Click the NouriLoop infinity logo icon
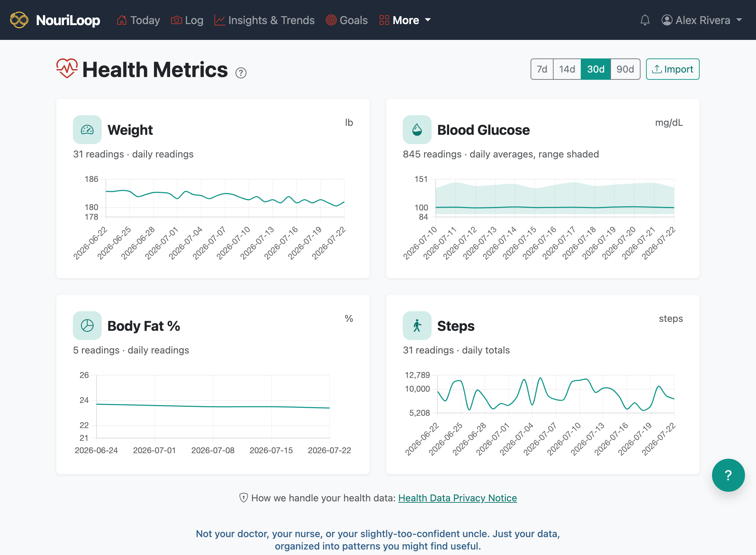This screenshot has height=555, width=756. click(19, 20)
